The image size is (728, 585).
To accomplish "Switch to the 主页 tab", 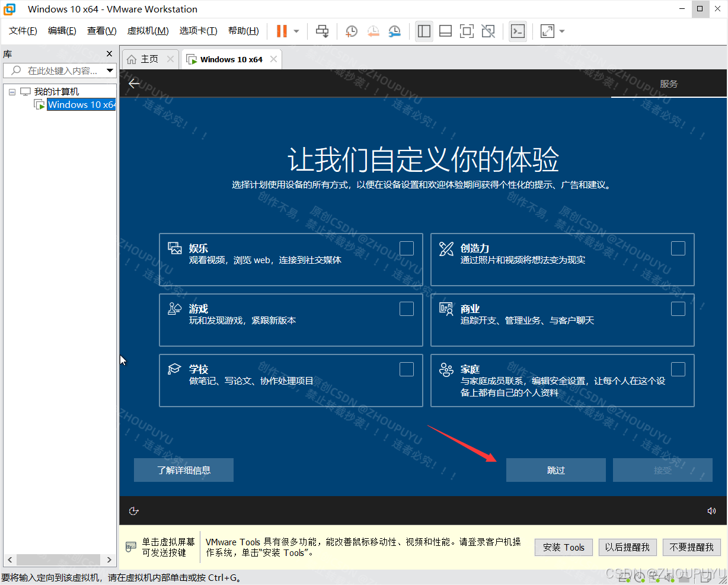I will [x=149, y=59].
